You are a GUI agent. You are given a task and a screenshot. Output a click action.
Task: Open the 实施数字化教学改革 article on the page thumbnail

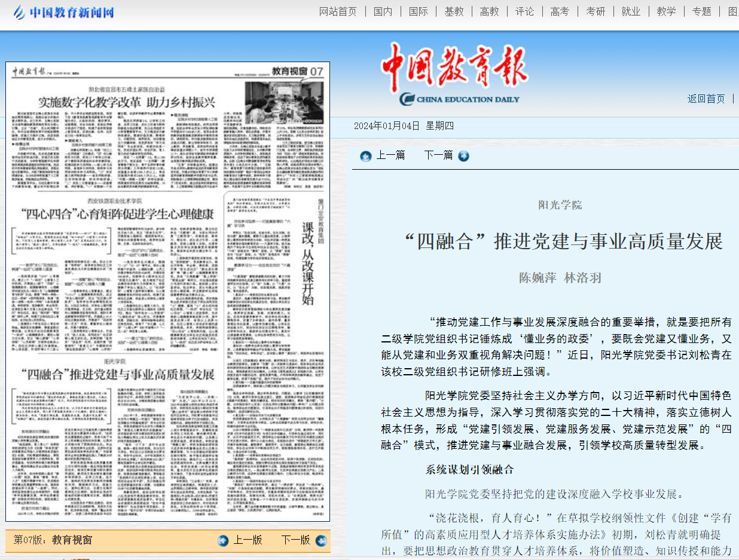127,101
